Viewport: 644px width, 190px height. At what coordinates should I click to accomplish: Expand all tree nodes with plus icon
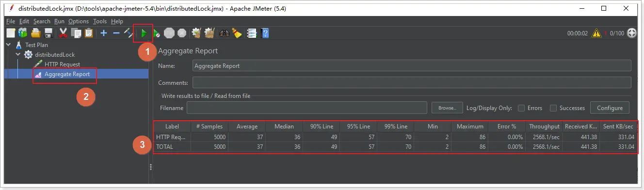tap(103, 33)
